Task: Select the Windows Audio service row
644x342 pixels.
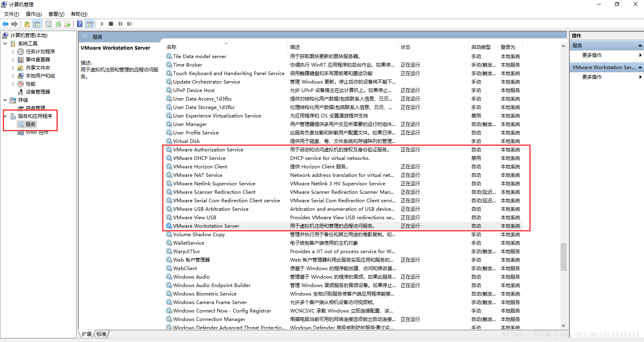Action: (343, 277)
